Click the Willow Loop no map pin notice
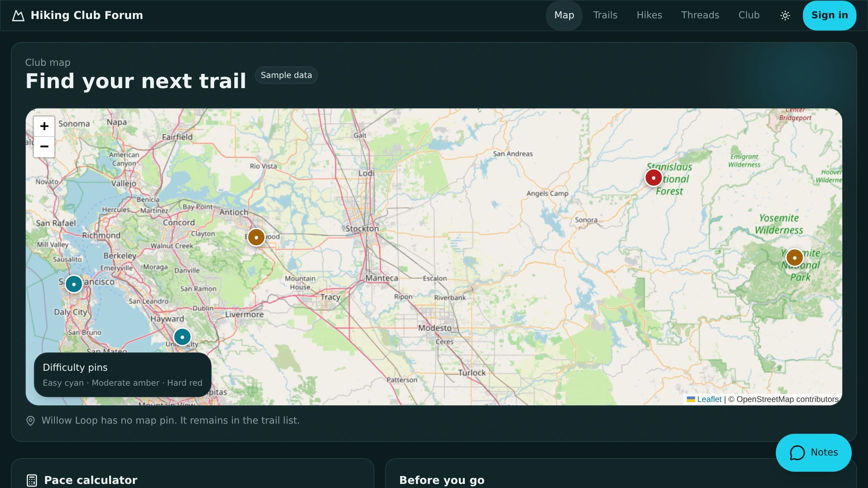 pos(171,421)
